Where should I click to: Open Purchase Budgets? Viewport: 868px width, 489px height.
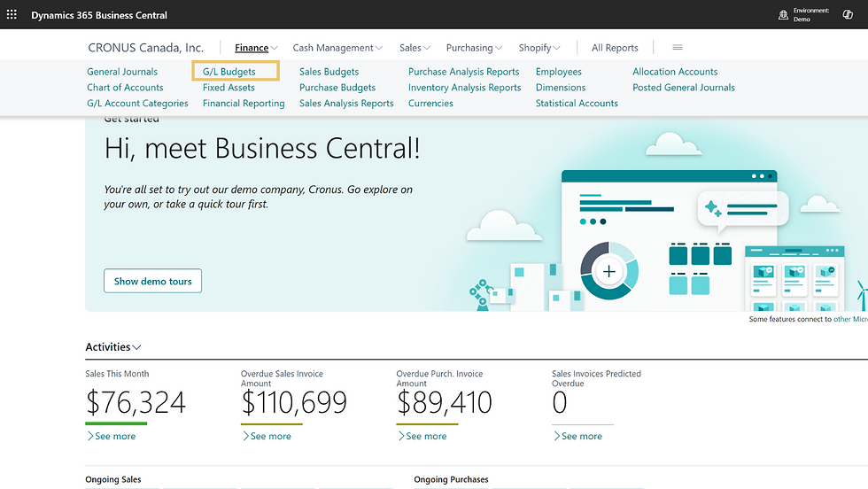click(337, 88)
